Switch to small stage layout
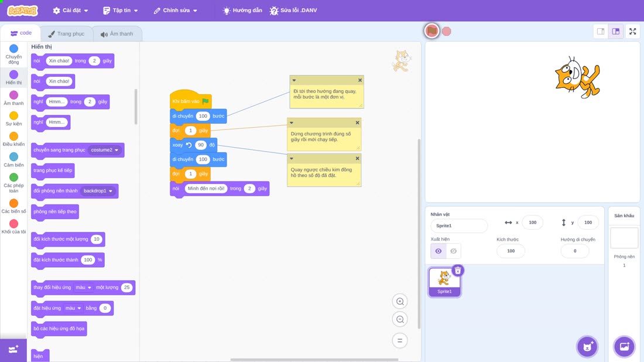 pyautogui.click(x=601, y=31)
